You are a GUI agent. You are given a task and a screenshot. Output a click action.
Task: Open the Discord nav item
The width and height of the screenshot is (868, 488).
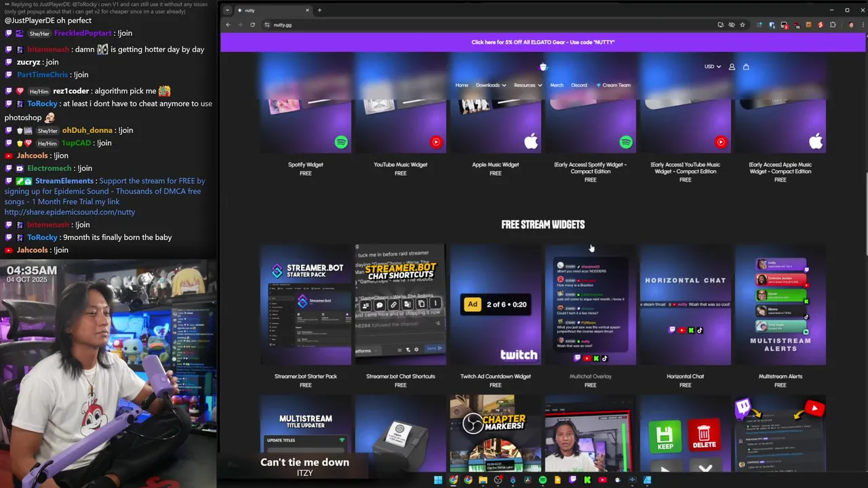point(579,85)
